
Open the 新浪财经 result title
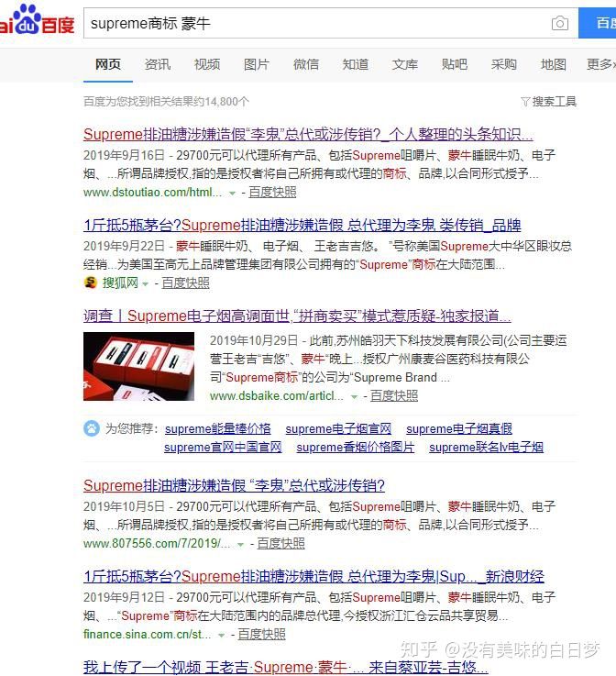[x=314, y=577]
